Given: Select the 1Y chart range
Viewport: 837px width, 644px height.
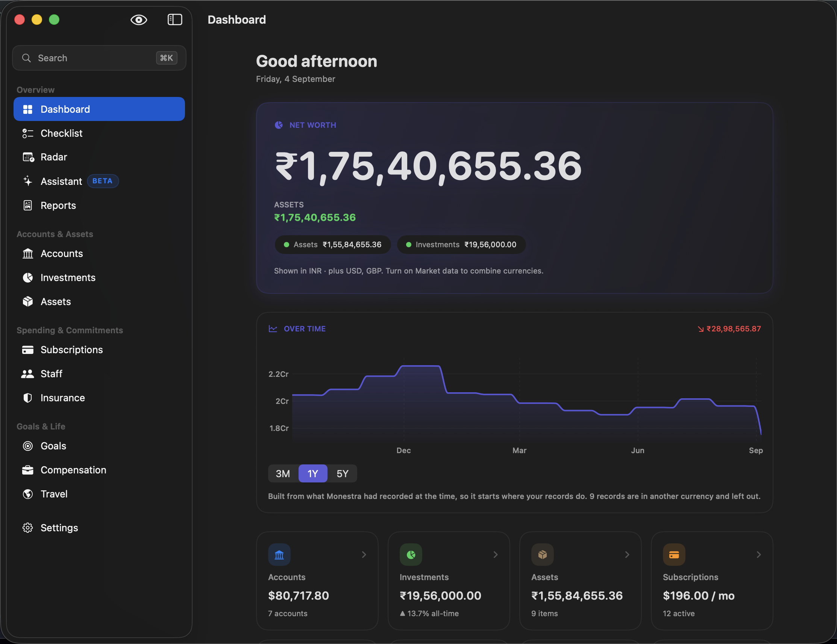Looking at the screenshot, I should pos(313,474).
